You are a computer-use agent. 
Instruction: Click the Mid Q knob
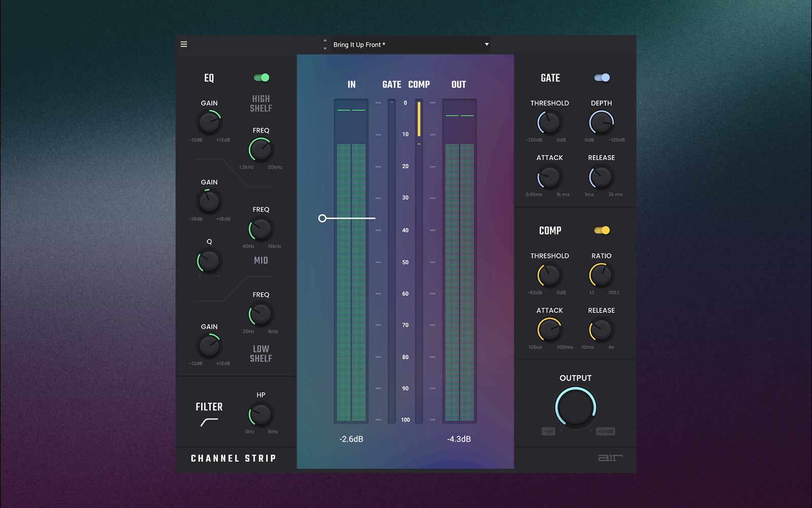click(x=209, y=262)
